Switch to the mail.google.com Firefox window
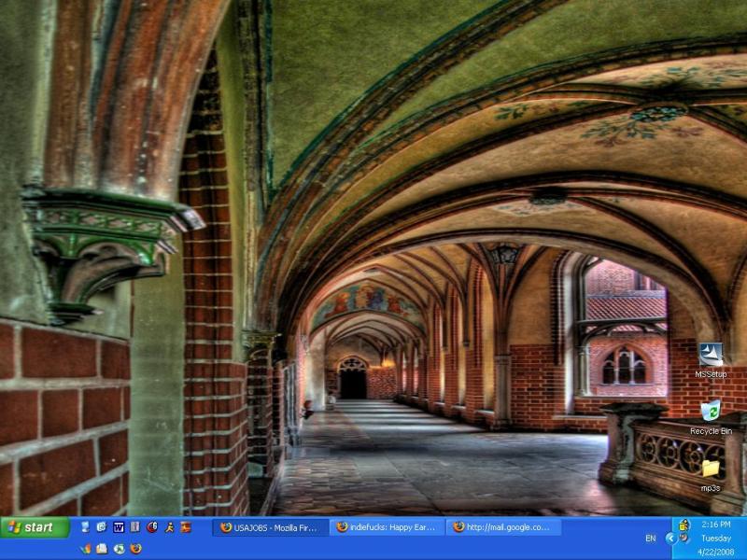The width and height of the screenshot is (747, 560). (504, 527)
